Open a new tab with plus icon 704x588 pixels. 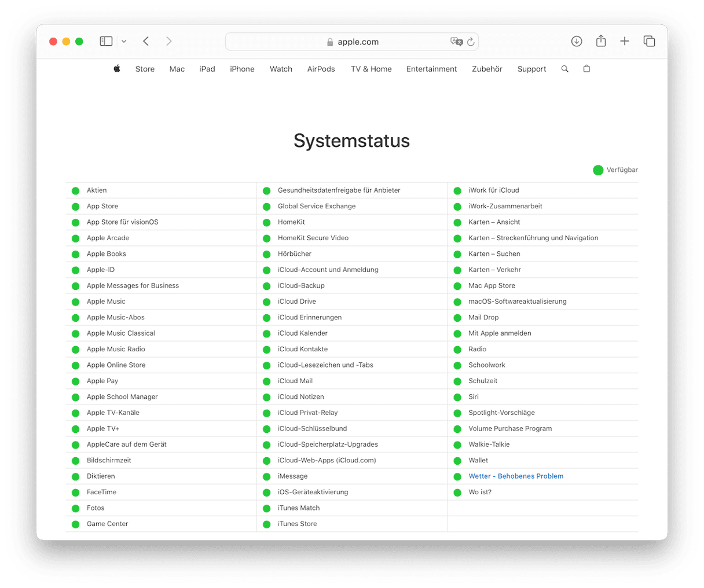coord(625,41)
